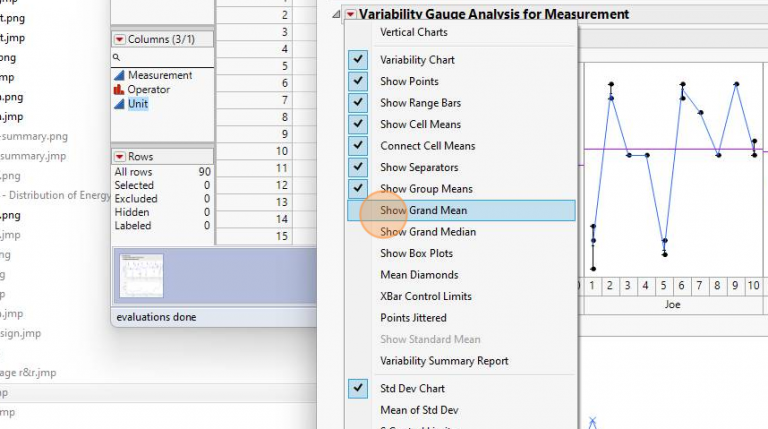Disable Connect Cell Means checkmark
The width and height of the screenshot is (768, 429).
pos(359,146)
